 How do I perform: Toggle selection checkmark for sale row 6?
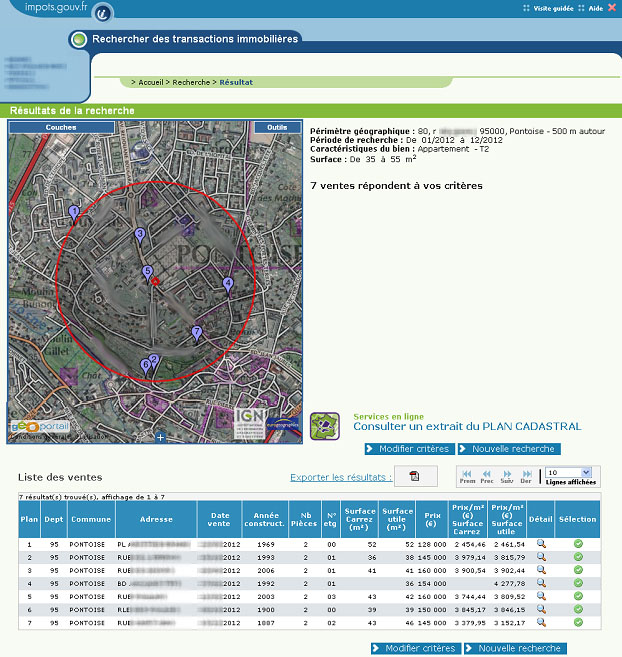coord(578,609)
